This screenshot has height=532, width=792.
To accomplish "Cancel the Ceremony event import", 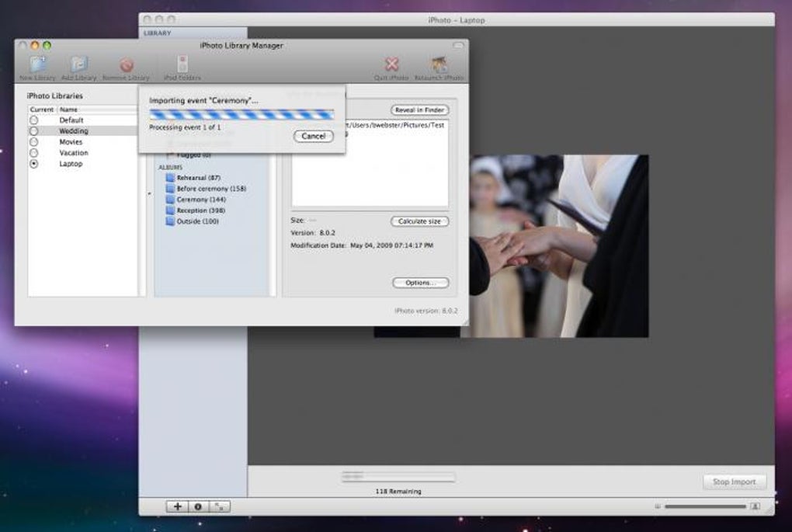I will tap(314, 136).
